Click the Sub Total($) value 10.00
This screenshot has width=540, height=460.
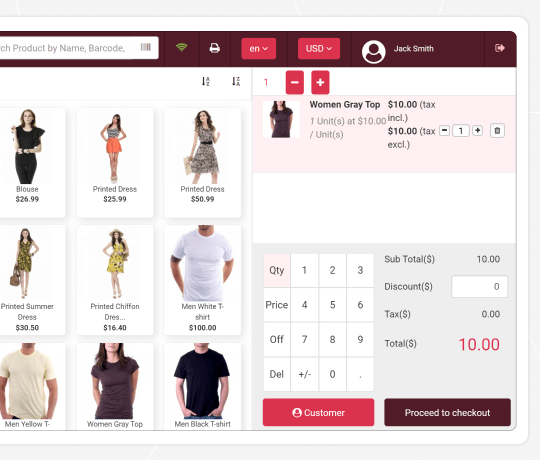(x=488, y=259)
